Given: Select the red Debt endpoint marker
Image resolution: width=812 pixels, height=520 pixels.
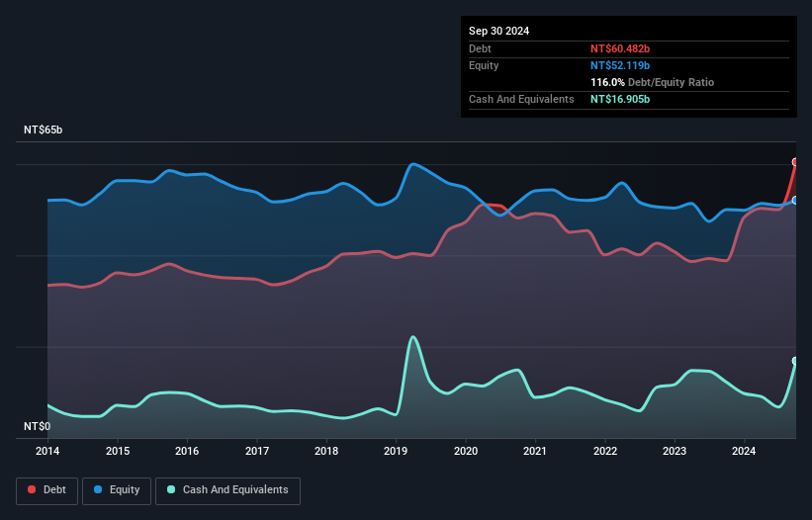Looking at the screenshot, I should tap(795, 162).
